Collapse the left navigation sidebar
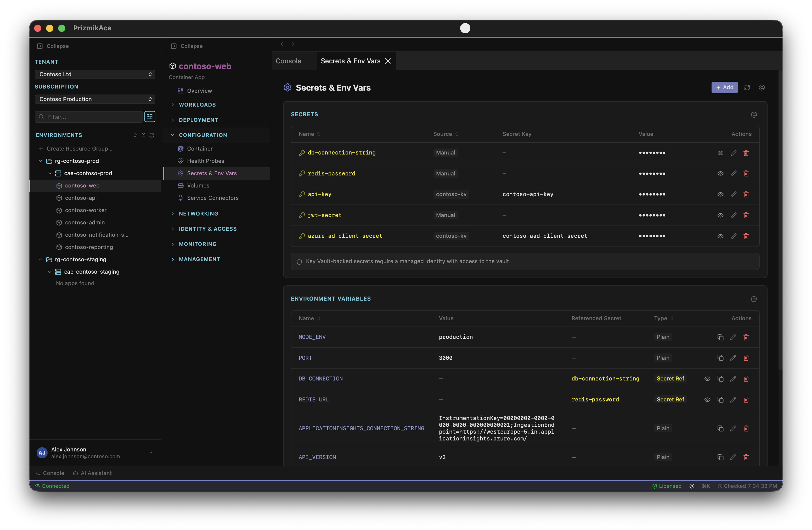The image size is (812, 530). pyautogui.click(x=53, y=46)
